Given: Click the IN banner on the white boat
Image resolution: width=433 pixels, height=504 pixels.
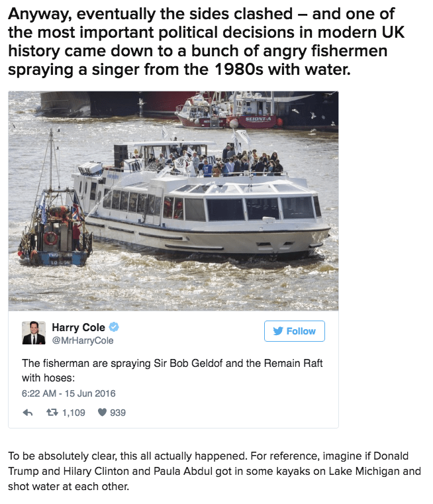Looking at the screenshot, I should (134, 166).
